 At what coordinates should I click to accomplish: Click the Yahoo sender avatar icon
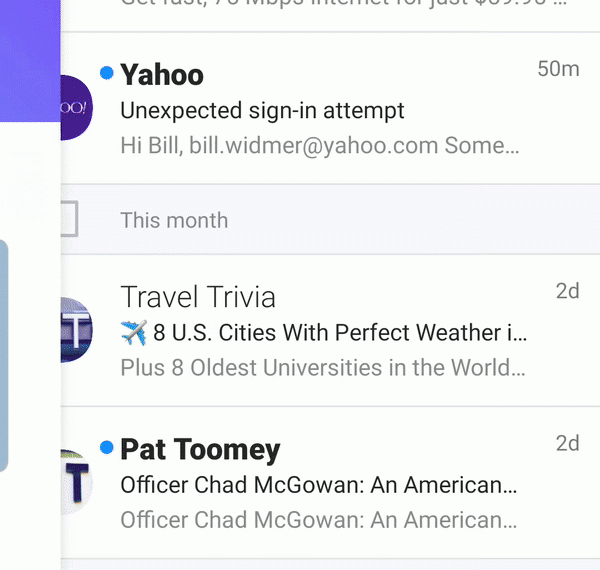point(75,107)
